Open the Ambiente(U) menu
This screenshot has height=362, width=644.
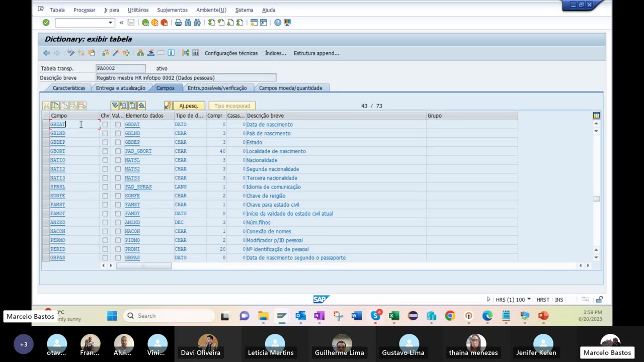click(211, 10)
